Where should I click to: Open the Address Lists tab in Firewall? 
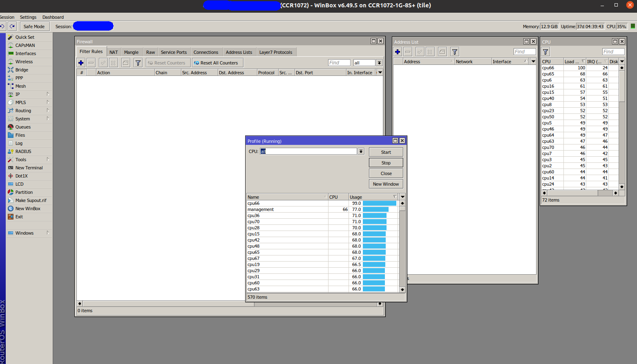coord(239,52)
